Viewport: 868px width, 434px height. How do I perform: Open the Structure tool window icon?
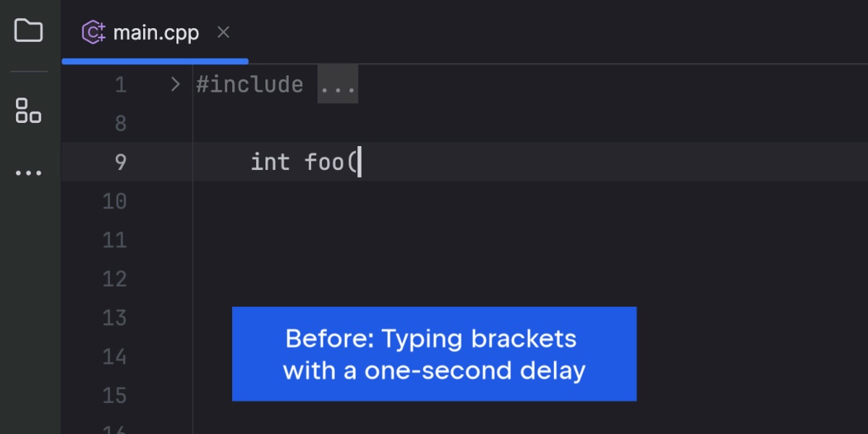(x=28, y=111)
